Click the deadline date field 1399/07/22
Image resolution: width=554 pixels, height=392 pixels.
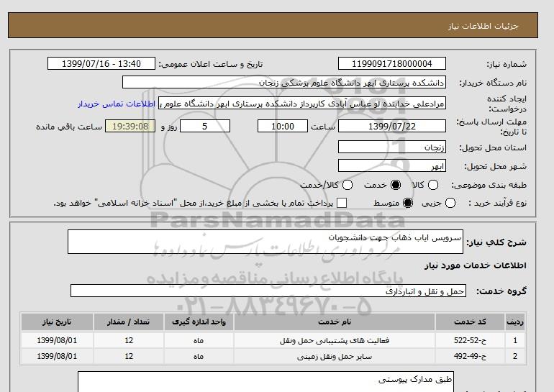tap(392, 126)
